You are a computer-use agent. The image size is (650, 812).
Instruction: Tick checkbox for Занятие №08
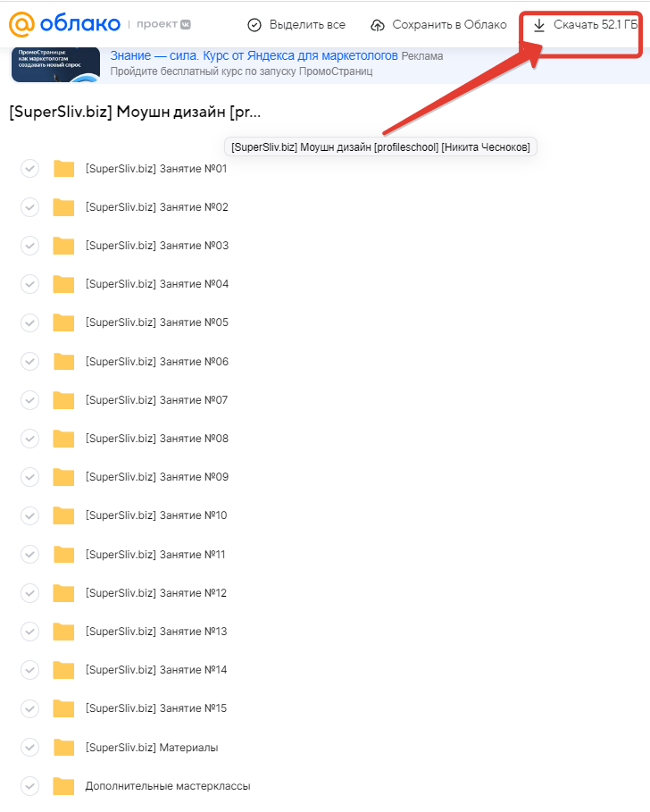(30, 438)
